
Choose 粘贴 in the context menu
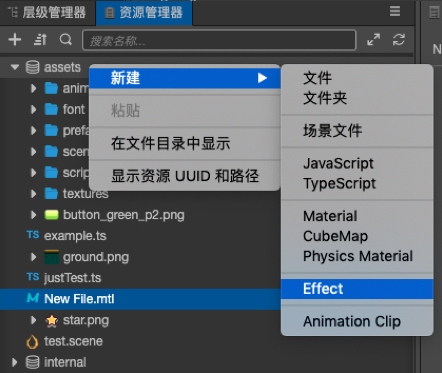coord(185,110)
